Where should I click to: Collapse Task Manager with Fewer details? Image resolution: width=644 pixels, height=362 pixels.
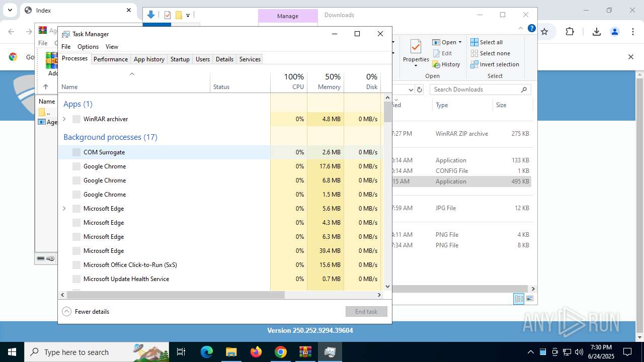coord(86,312)
